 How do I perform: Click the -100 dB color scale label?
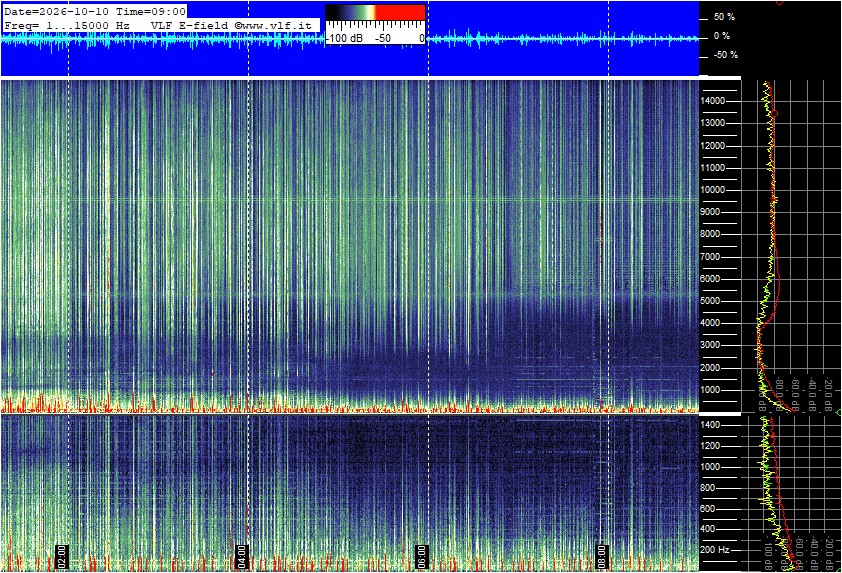click(344, 38)
